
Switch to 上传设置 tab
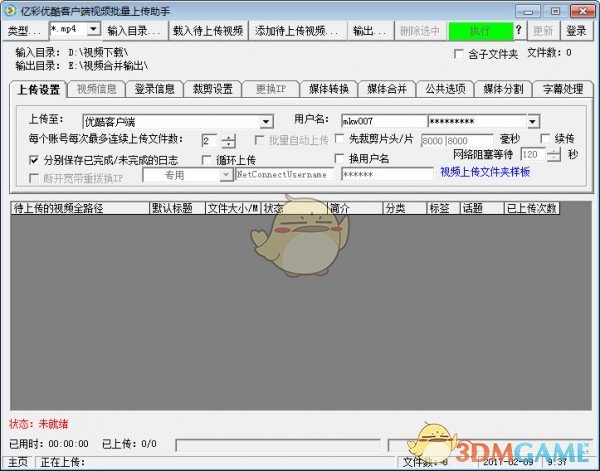[x=38, y=90]
